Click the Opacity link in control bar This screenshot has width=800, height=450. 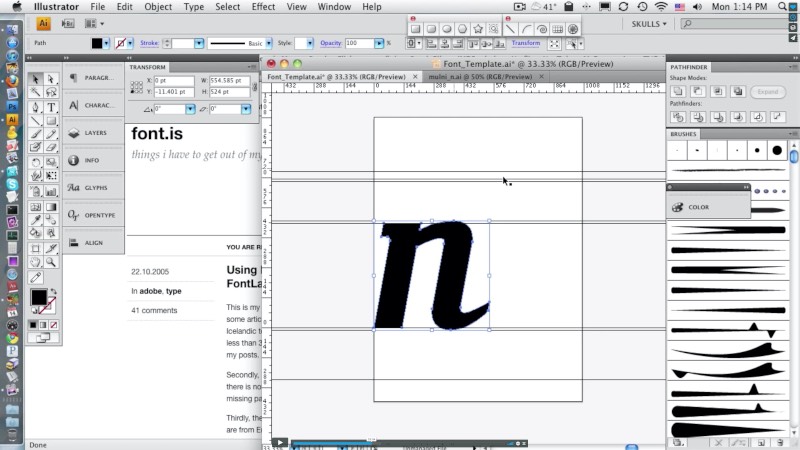(331, 43)
